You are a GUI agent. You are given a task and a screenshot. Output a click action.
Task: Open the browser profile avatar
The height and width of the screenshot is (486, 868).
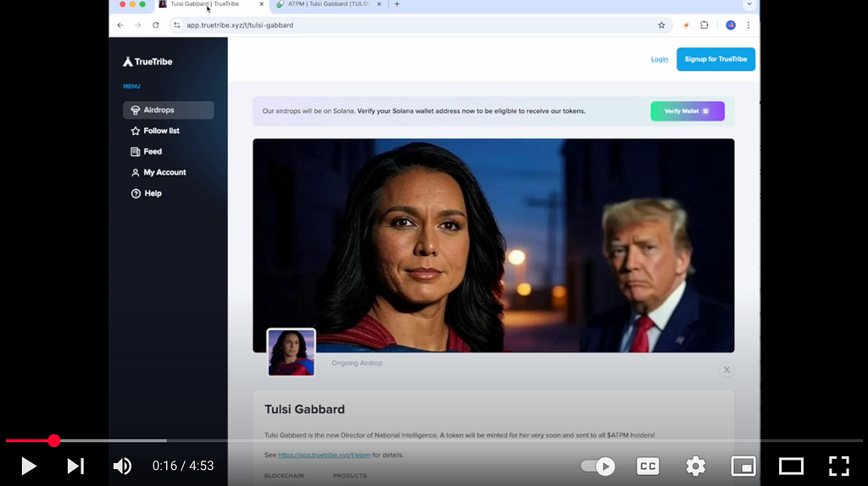click(731, 25)
